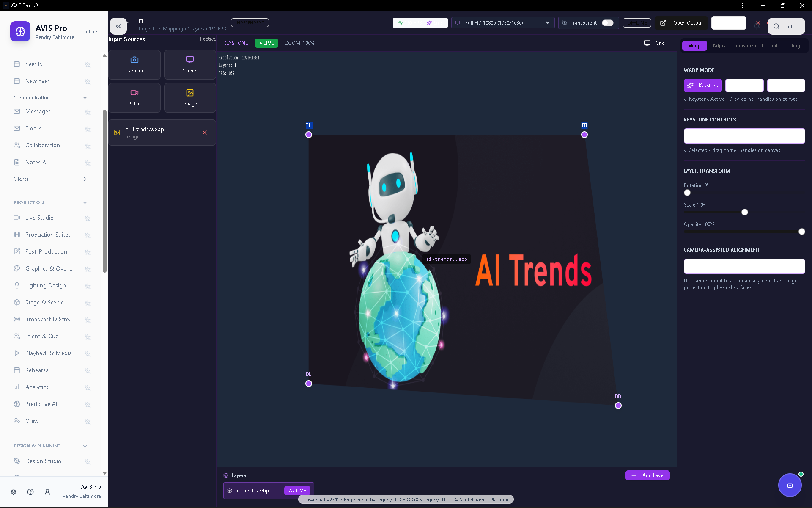Screen dimensions: 812x508
Task: Toggle the Grid display
Action: pos(654,43)
